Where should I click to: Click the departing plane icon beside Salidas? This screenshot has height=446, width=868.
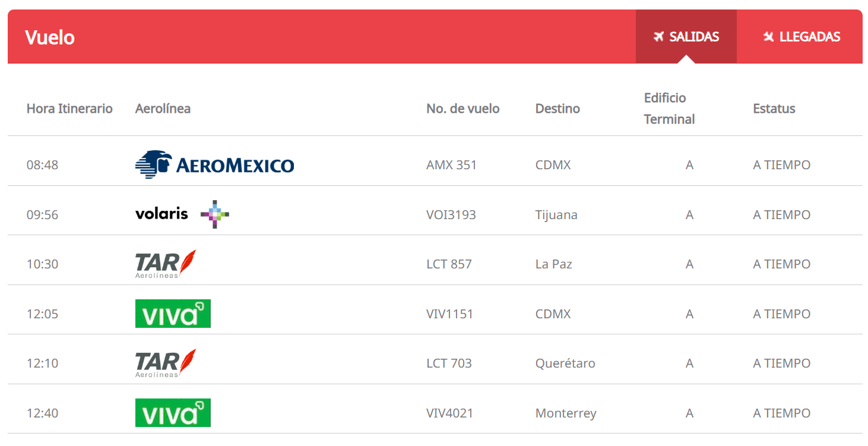click(658, 37)
